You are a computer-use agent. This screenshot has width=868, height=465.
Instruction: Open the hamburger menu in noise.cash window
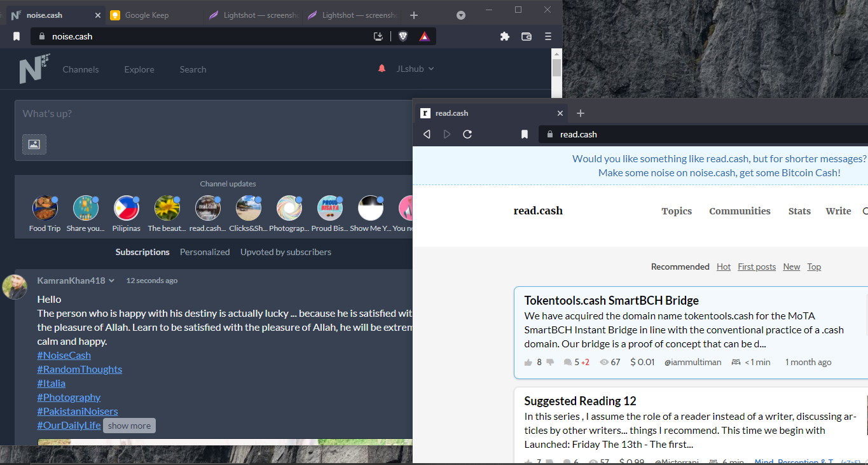(x=548, y=36)
